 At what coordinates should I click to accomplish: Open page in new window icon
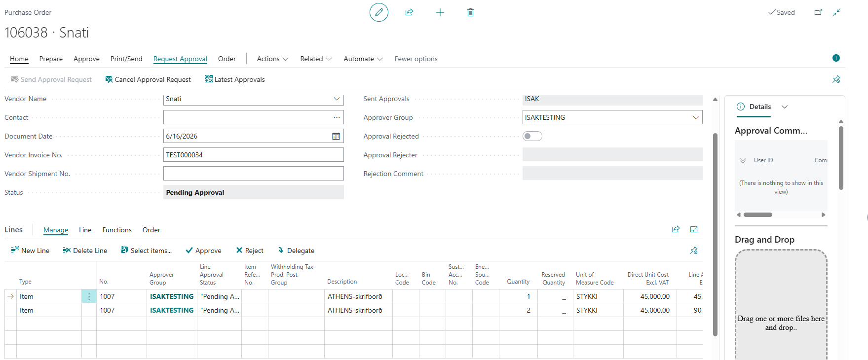coord(818,12)
